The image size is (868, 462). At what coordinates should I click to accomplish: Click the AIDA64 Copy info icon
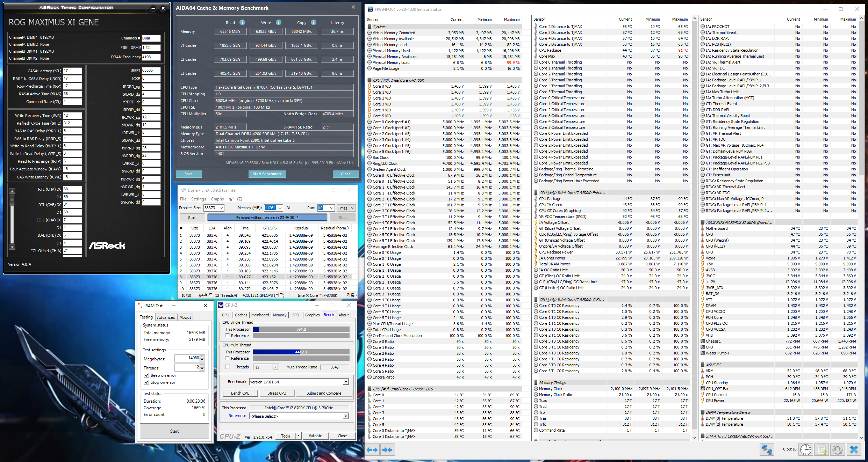click(314, 22)
